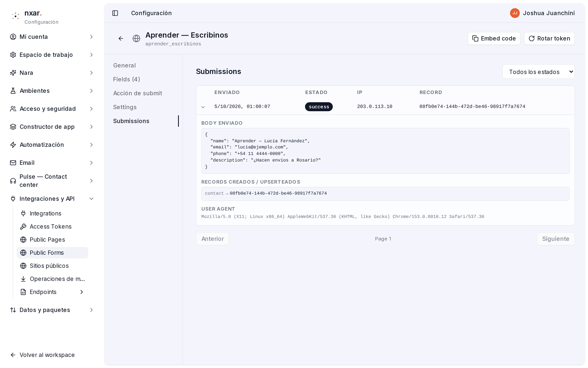Click the Espacio de trabajo gear icon

tap(13, 55)
